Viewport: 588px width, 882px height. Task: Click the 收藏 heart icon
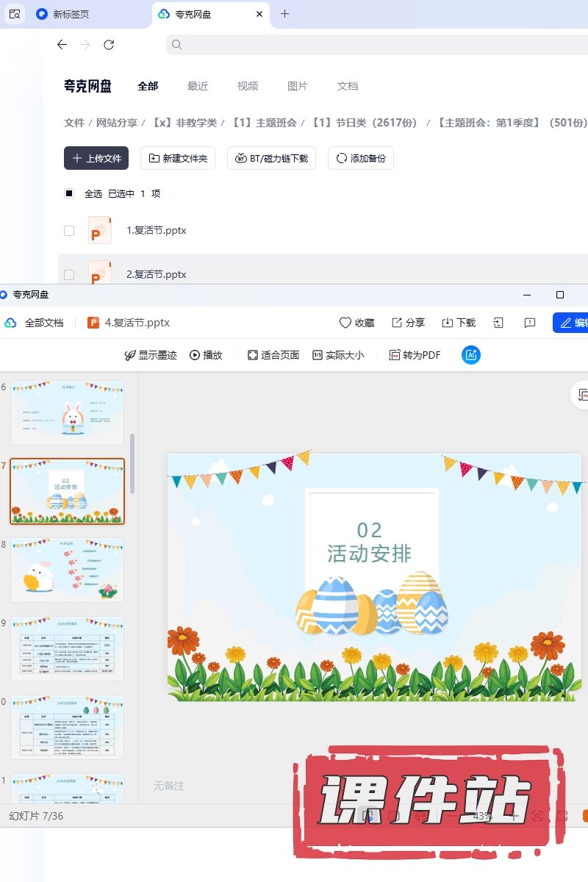[x=345, y=323]
